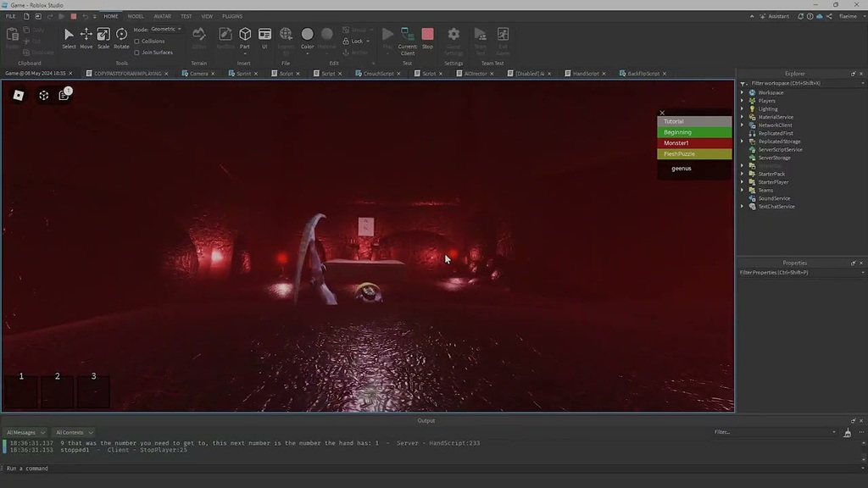
Task: Select the Move tool
Action: pyautogui.click(x=86, y=35)
